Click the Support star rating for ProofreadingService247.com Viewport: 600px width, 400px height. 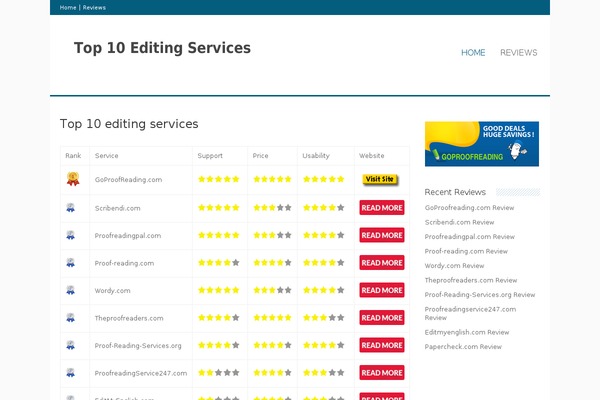218,373
